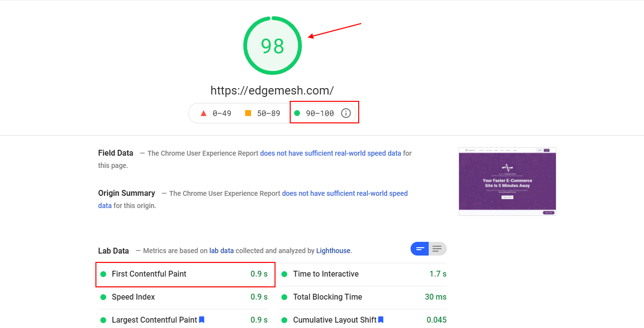
Task: Click the 0.9 s Largest Contentful Paint value
Action: [259, 320]
